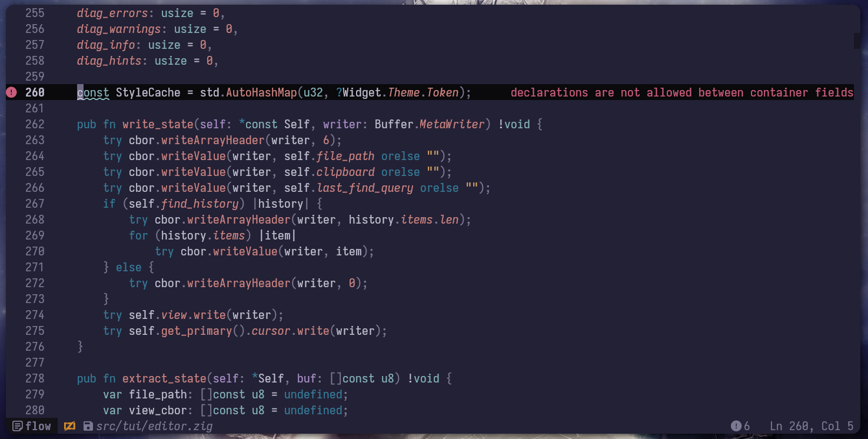
Task: Click the 'flow' mode label in status bar
Action: pyautogui.click(x=39, y=426)
